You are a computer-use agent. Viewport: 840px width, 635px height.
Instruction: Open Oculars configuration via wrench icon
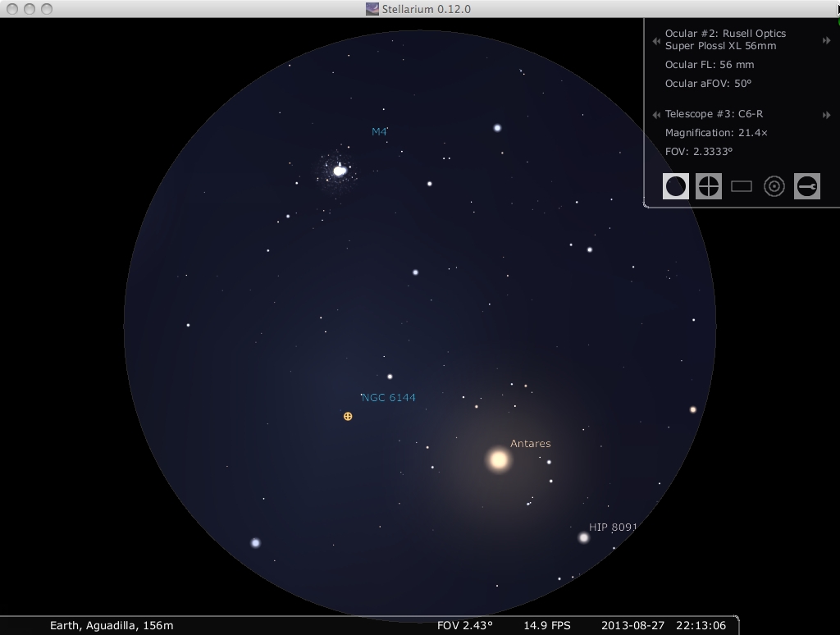click(x=806, y=187)
